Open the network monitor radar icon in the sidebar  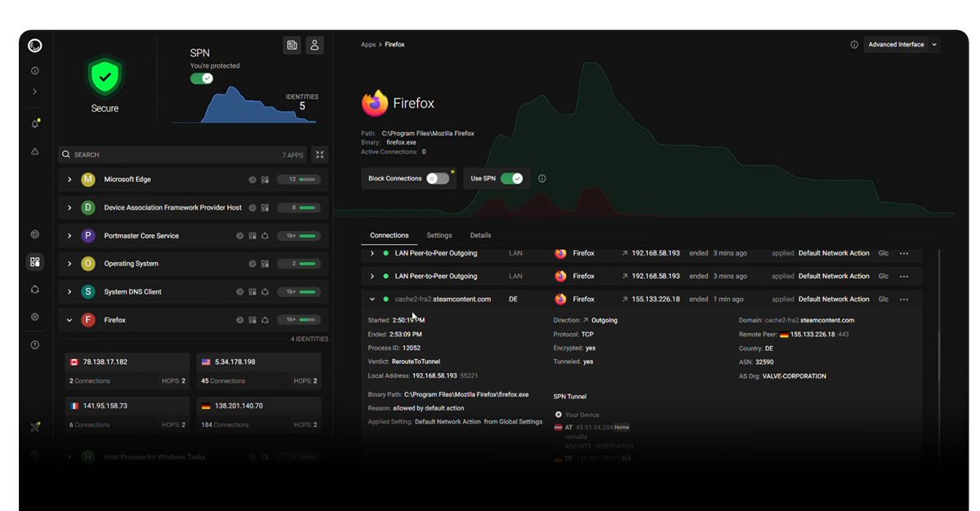(34, 234)
